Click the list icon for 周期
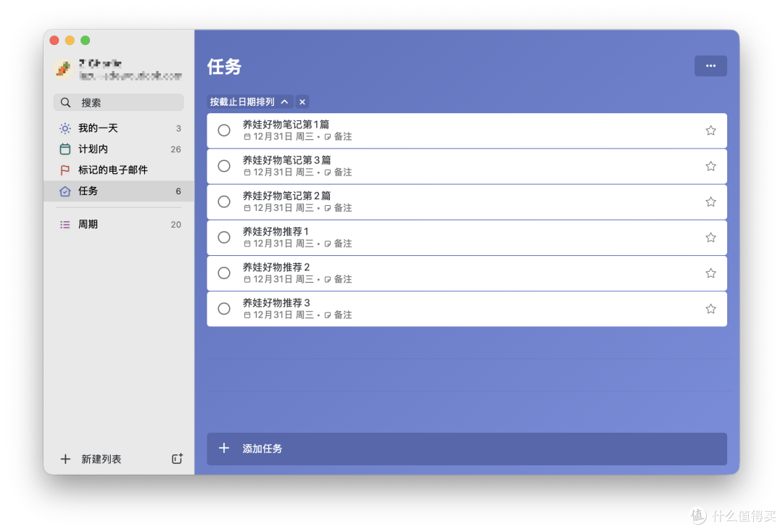This screenshot has width=783, height=532. pyautogui.click(x=65, y=225)
